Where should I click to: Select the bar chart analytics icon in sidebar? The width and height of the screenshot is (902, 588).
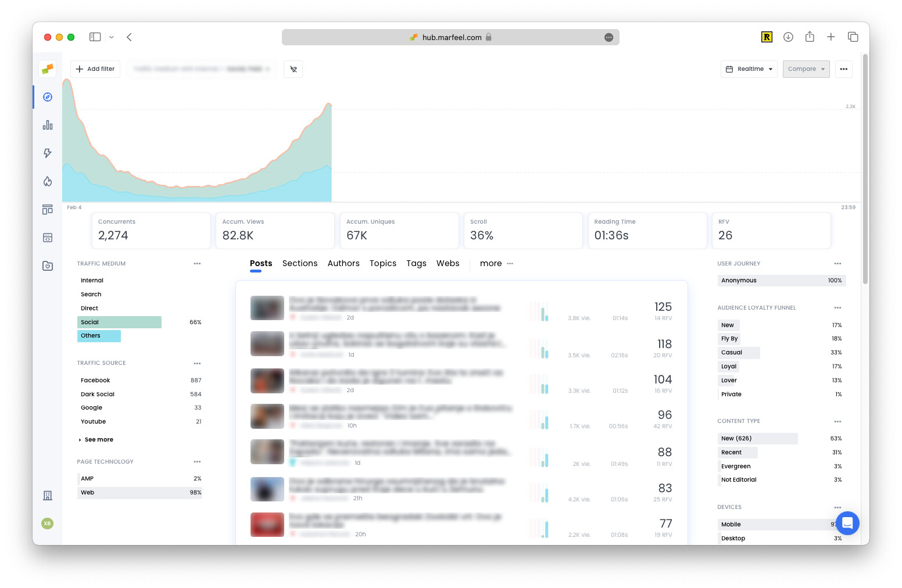pos(47,125)
